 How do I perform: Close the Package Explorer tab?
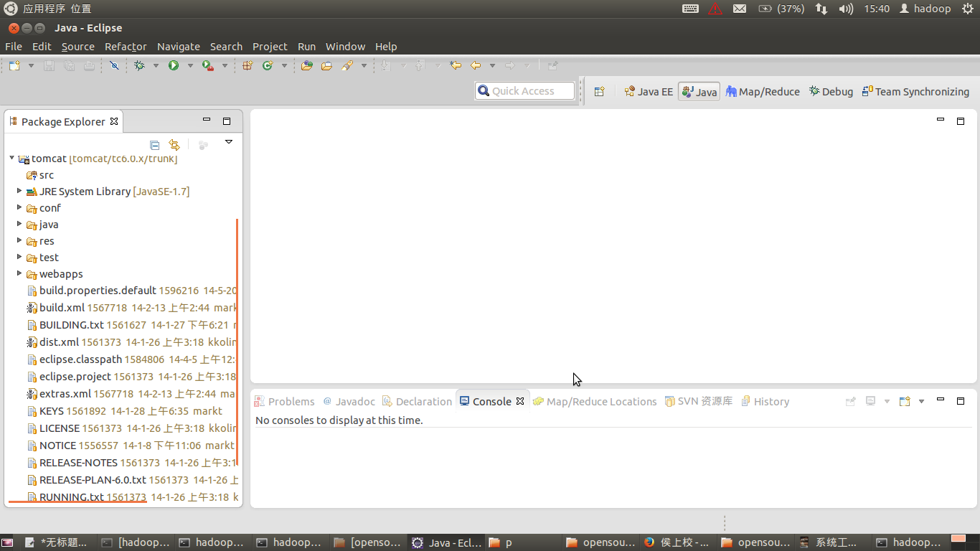point(114,121)
